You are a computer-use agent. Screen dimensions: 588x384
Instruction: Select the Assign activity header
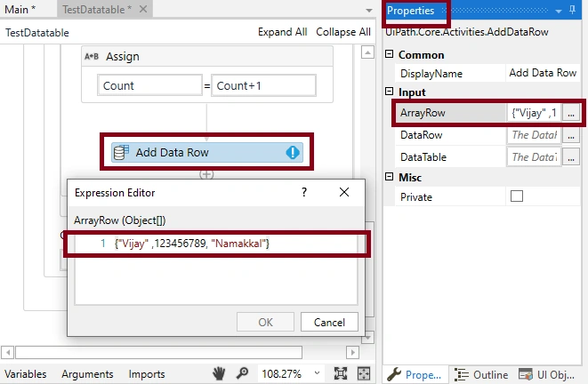point(207,57)
